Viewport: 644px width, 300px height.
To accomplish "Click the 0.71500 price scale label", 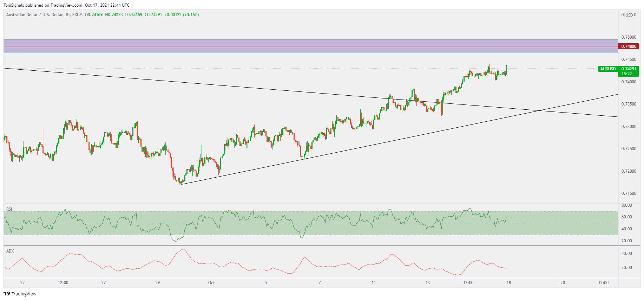I will click(x=629, y=193).
